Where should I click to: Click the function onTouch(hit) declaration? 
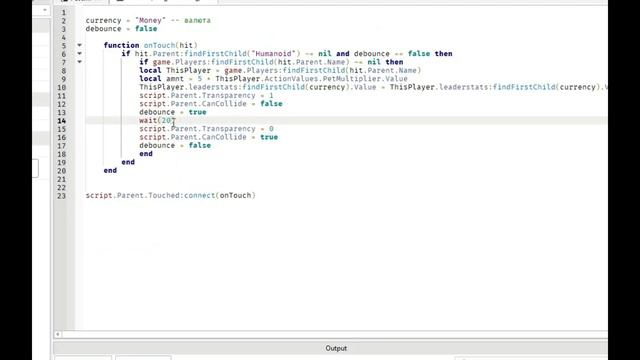point(151,45)
